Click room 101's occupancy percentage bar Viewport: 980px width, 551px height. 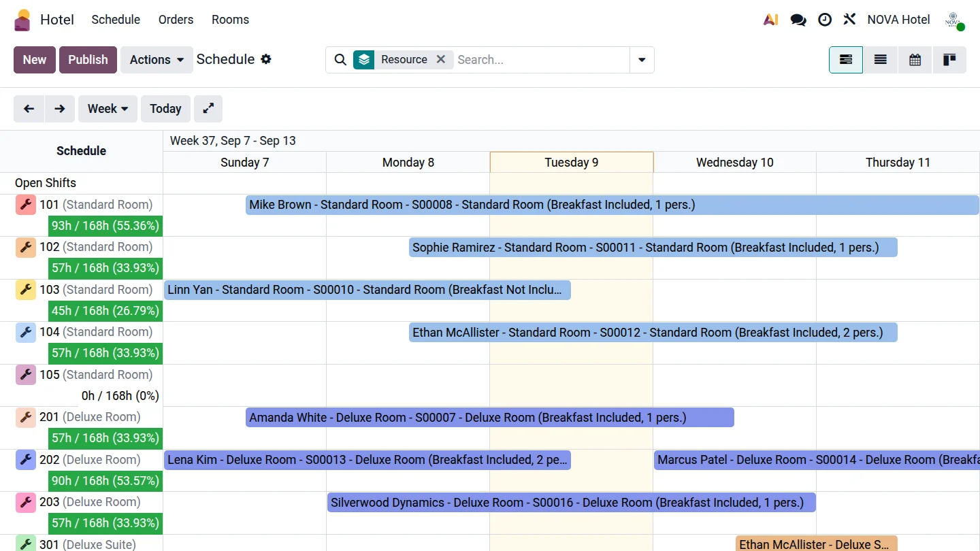(x=105, y=226)
